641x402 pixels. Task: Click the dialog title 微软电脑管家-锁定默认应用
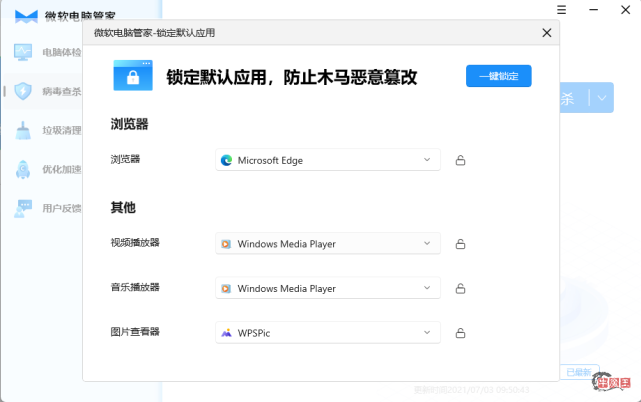[x=155, y=33]
